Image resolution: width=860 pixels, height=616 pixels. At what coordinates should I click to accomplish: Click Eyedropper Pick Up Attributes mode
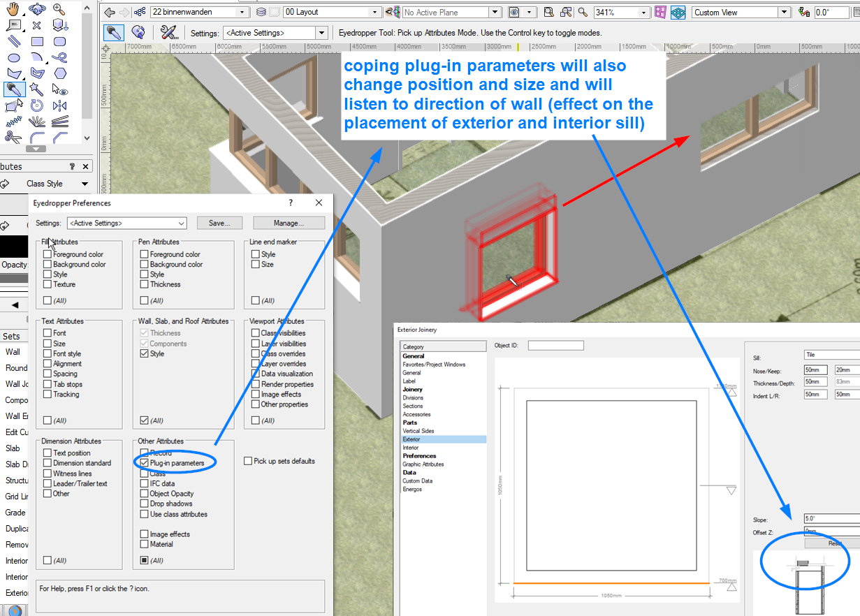[x=114, y=33]
